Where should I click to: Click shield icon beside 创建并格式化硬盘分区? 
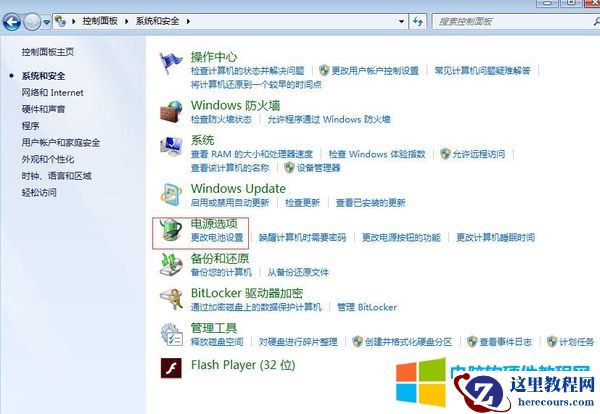[357, 341]
